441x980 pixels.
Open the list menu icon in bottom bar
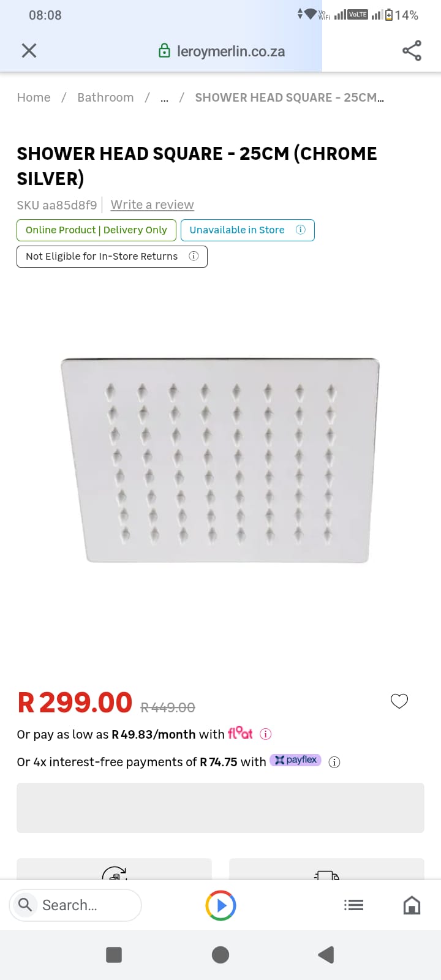(354, 905)
